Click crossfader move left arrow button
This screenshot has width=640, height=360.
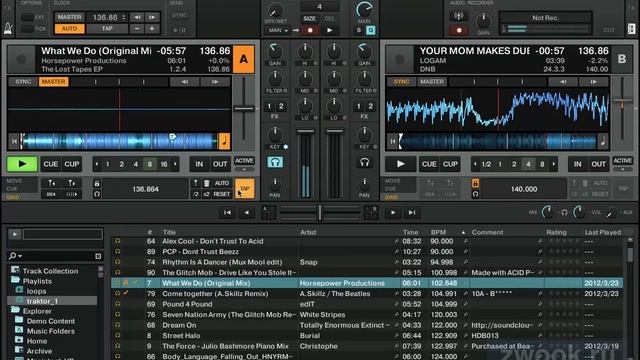click(247, 213)
